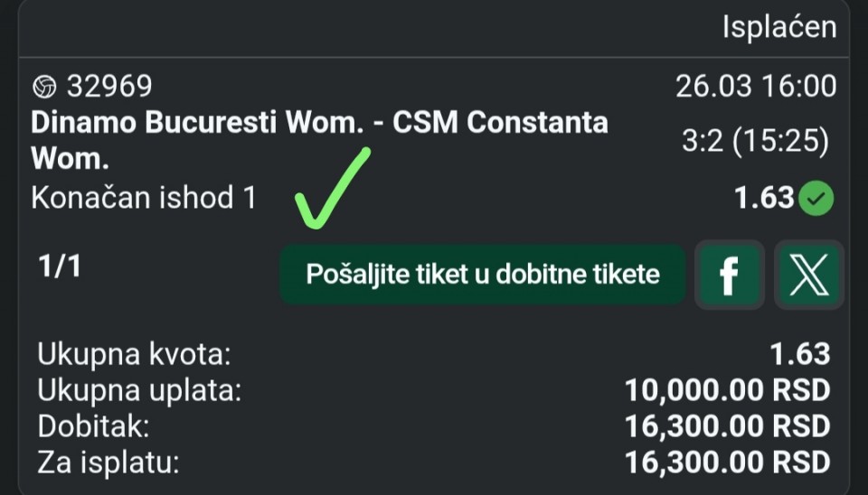Click the Za isplatu payout amount
The image size is (868, 495).
click(x=727, y=462)
